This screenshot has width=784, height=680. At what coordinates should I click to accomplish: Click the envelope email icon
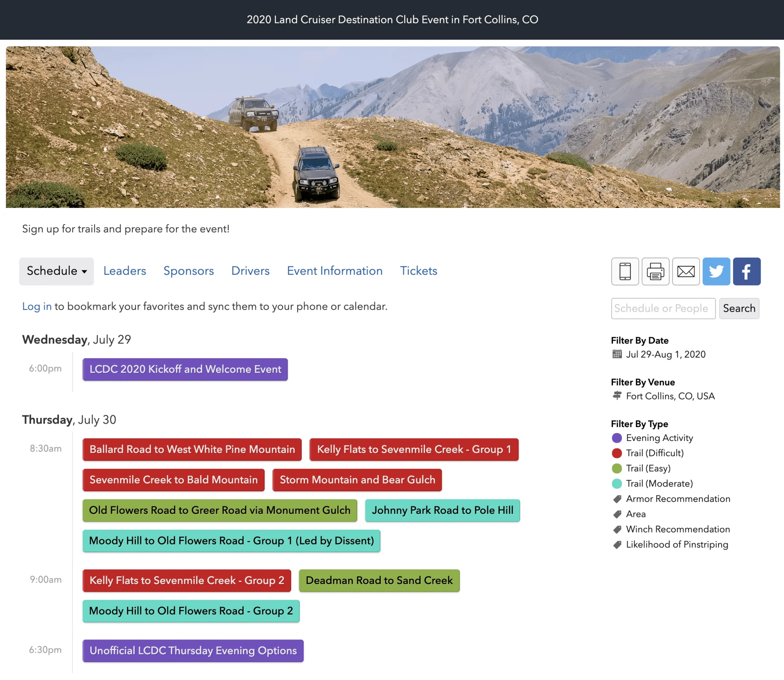point(686,271)
